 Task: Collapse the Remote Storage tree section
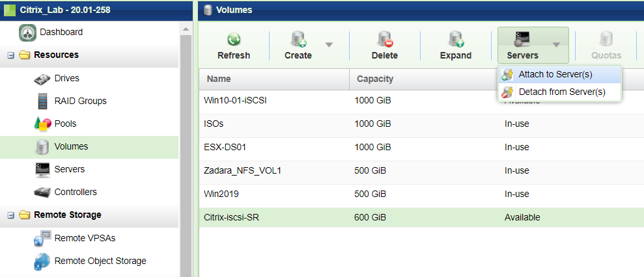[x=11, y=215]
